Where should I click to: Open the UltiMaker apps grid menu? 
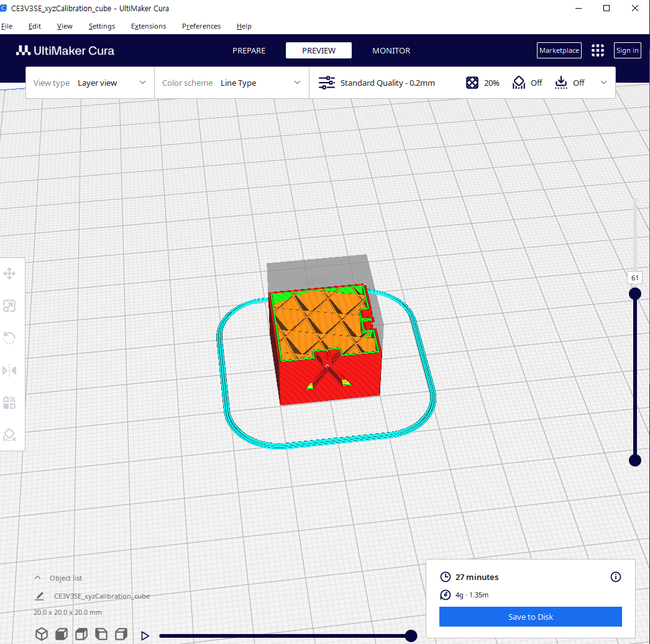click(597, 50)
